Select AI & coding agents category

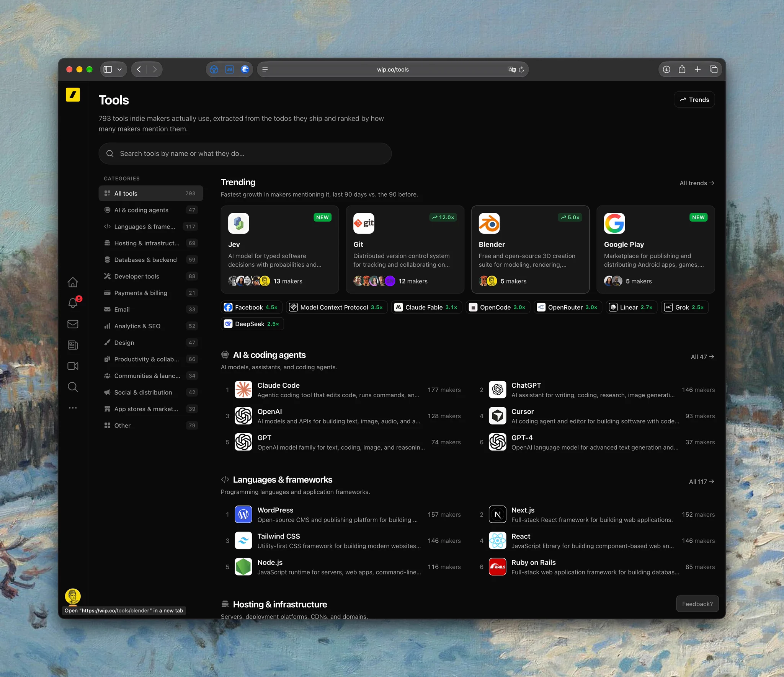[x=151, y=210]
